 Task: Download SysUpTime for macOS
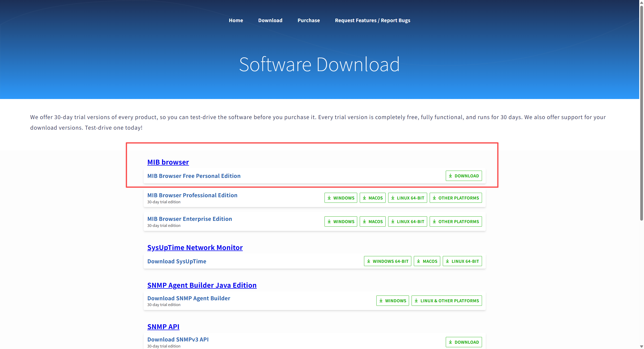427,261
